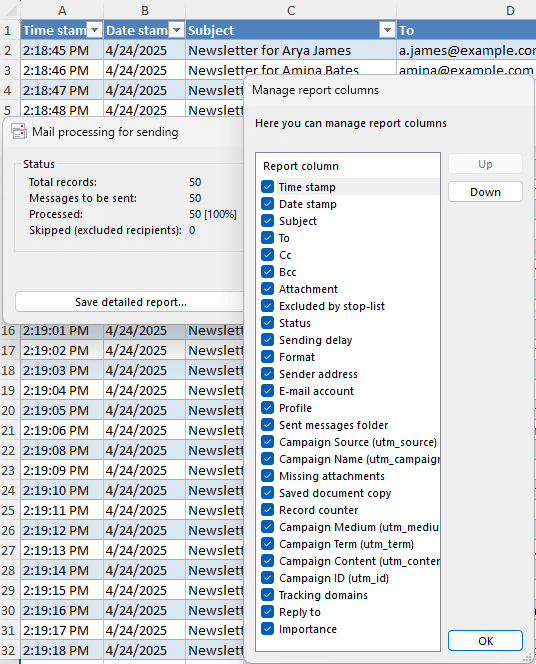Uncheck the Attachment report column

tap(268, 288)
